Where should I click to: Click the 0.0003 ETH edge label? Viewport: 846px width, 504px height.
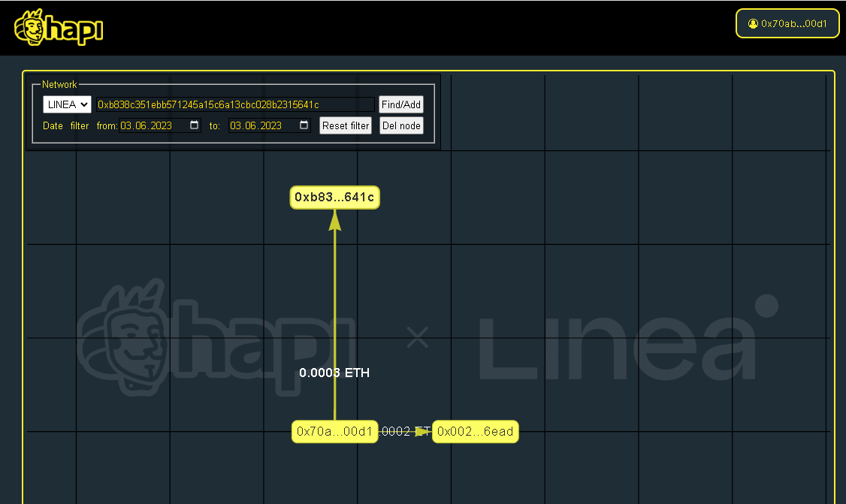click(334, 373)
